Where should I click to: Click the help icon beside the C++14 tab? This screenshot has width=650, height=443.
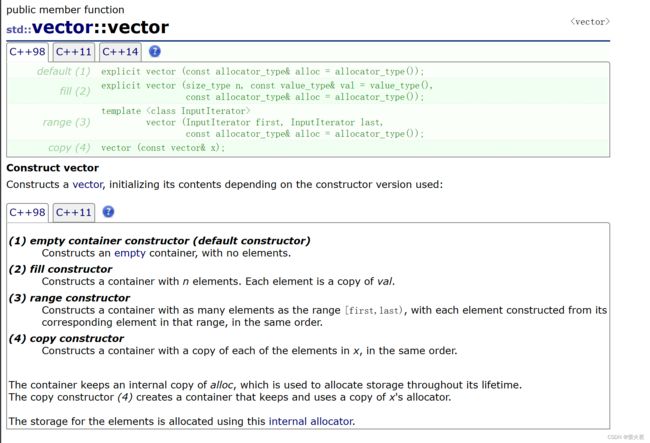coord(155,51)
